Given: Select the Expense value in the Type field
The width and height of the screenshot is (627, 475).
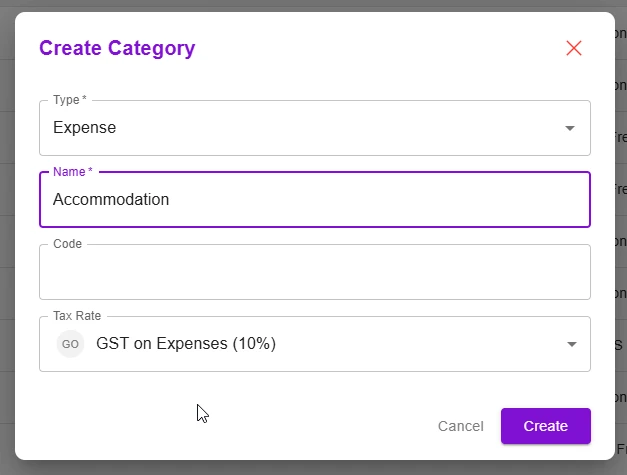Looking at the screenshot, I should click(x=85, y=128).
